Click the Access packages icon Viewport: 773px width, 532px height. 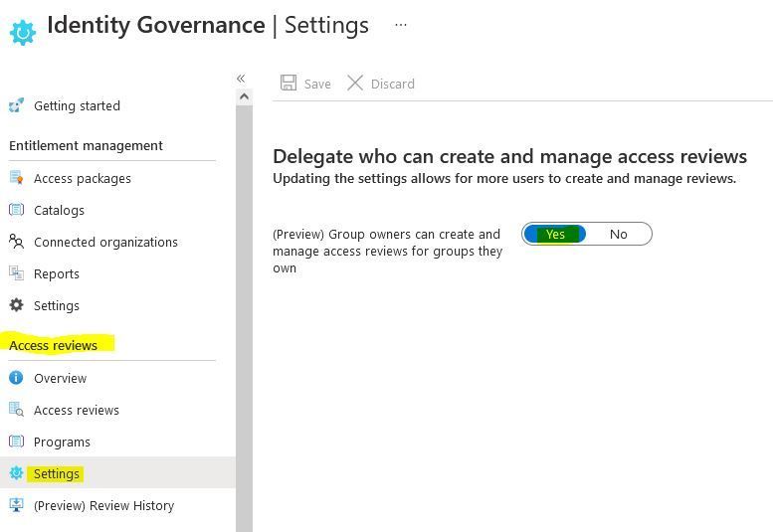click(16, 177)
